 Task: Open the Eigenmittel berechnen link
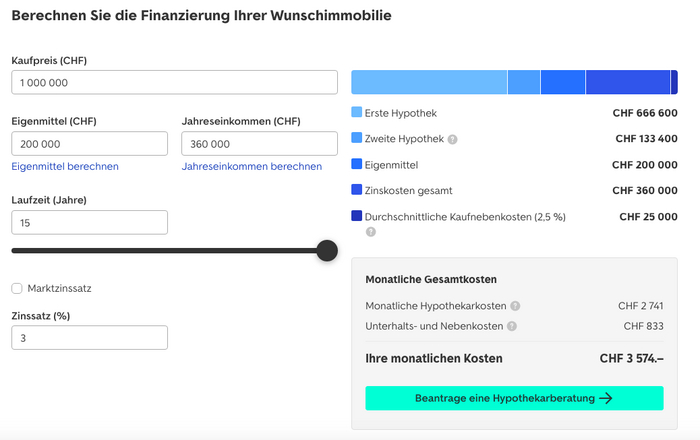point(65,167)
